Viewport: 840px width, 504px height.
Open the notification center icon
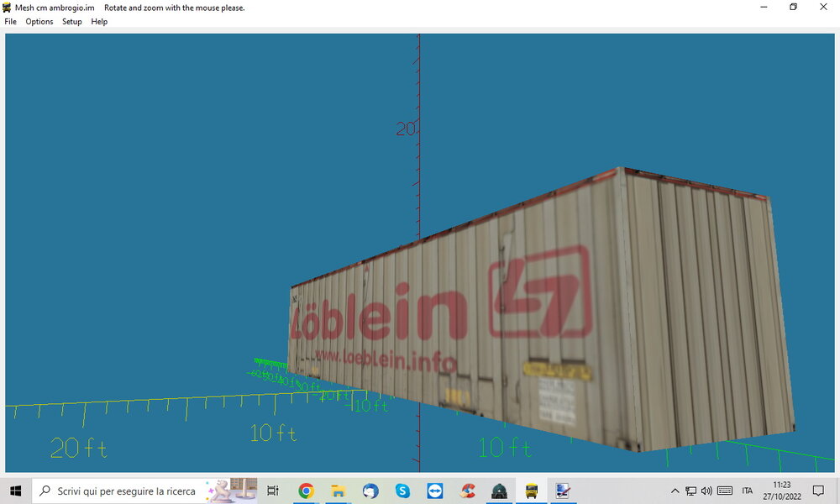818,491
